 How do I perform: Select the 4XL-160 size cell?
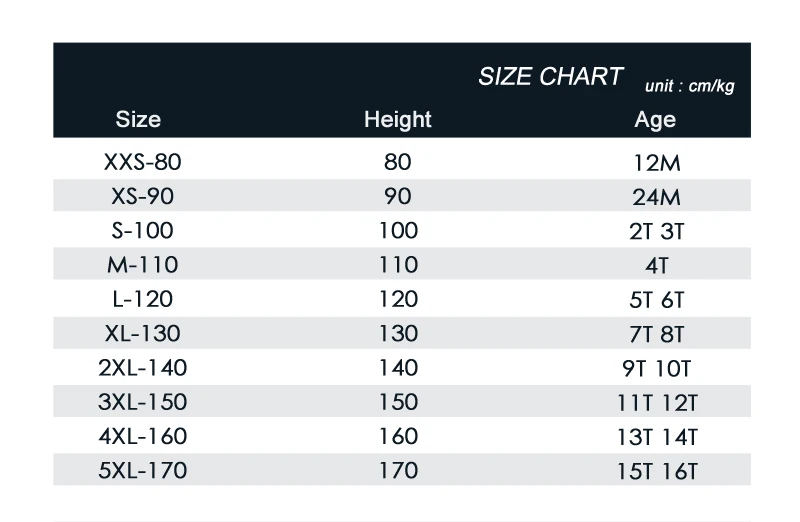click(143, 436)
